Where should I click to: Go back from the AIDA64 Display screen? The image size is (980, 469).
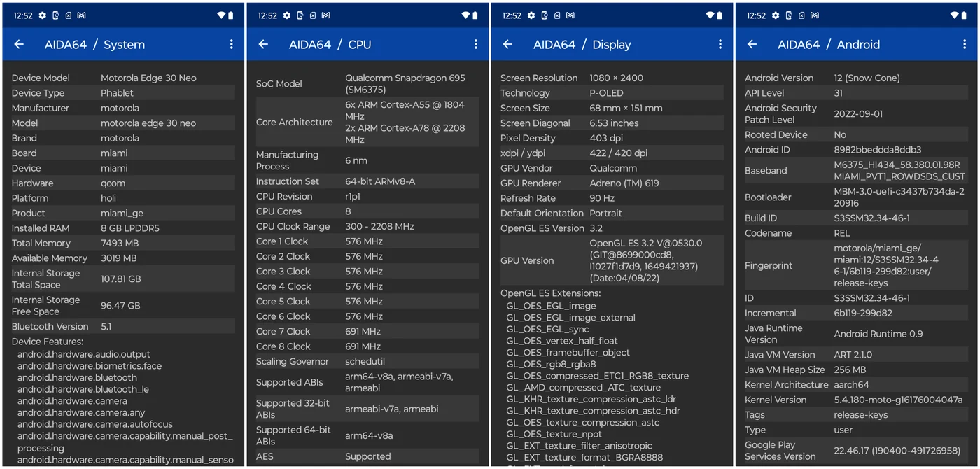pos(507,44)
